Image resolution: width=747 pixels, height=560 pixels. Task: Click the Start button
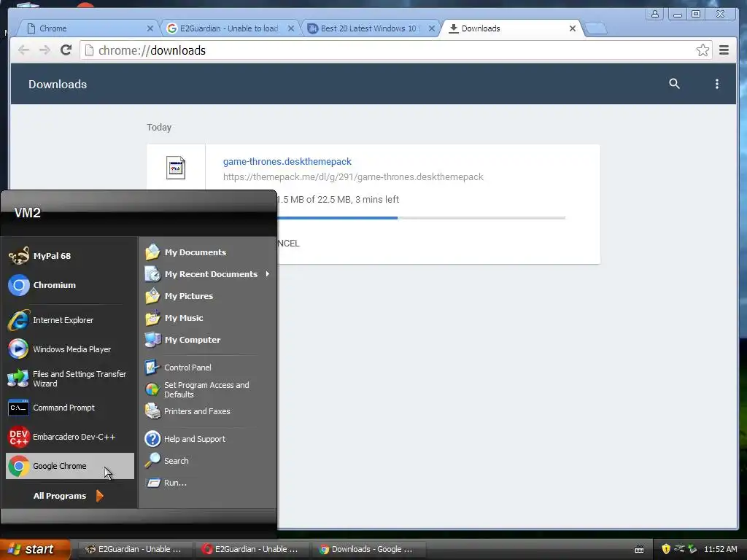coord(35,549)
